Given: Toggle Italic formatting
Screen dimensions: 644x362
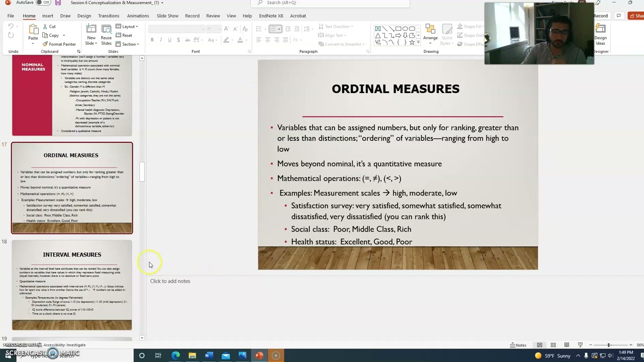Looking at the screenshot, I should tap(160, 40).
